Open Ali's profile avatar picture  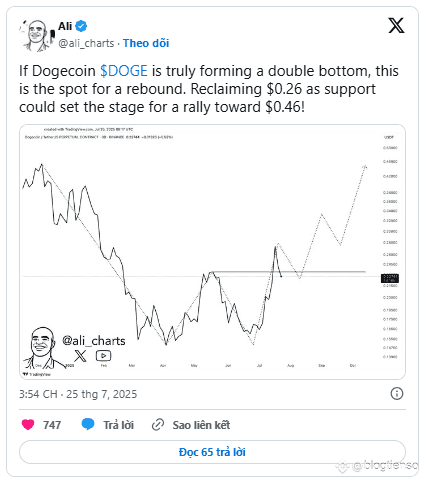click(37, 36)
